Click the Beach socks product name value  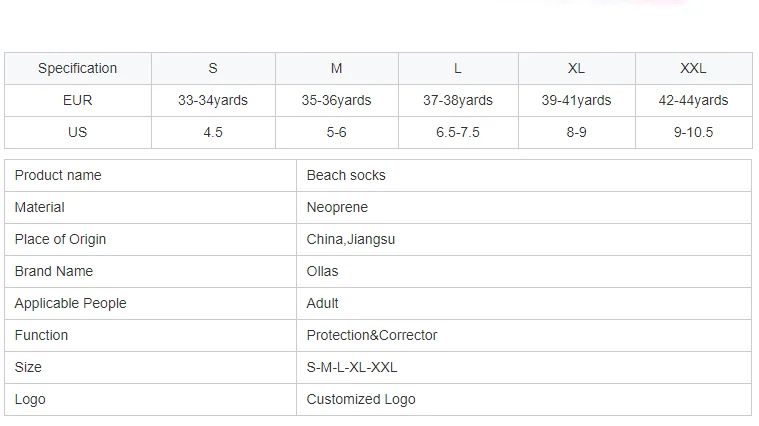click(346, 175)
